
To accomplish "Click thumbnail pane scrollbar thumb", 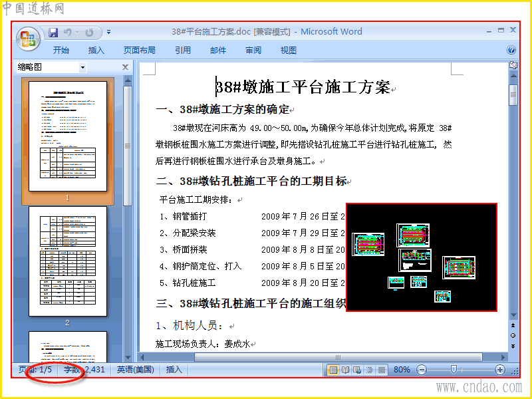I will coord(128,146).
